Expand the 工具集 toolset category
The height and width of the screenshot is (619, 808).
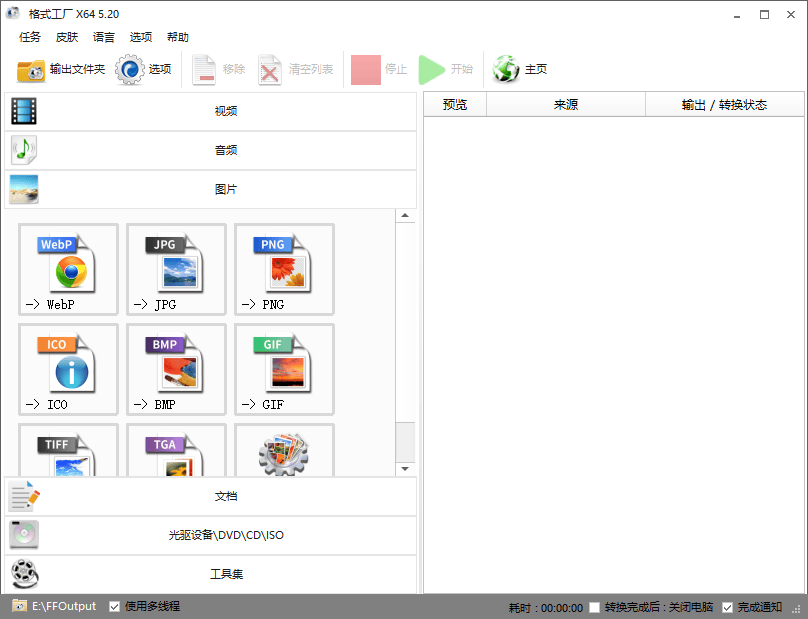click(210, 574)
